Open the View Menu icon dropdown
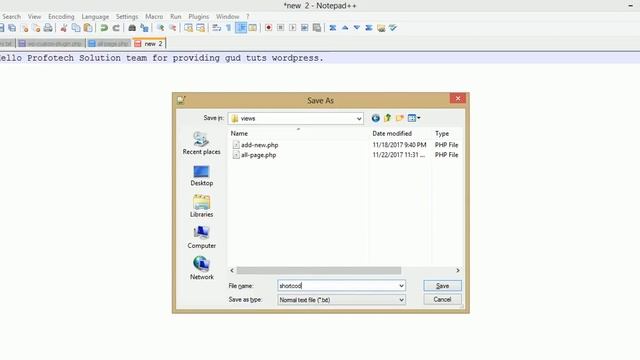The width and height of the screenshot is (640, 360). 414,118
